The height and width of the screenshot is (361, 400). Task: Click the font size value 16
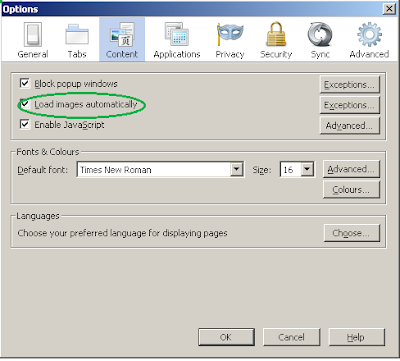[288, 170]
